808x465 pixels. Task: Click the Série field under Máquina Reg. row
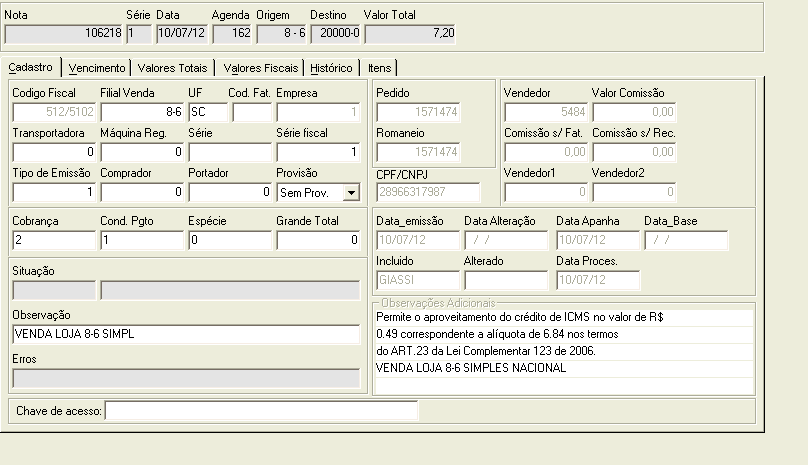tap(230, 152)
